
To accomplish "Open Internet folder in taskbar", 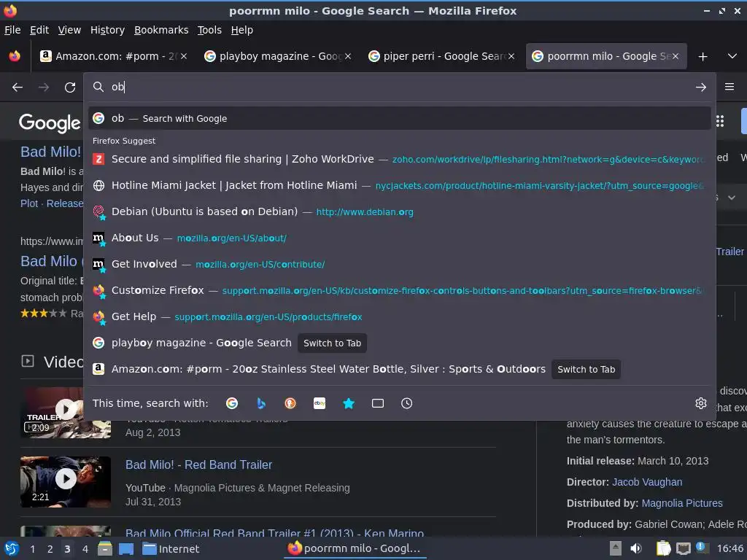I will coord(171,549).
